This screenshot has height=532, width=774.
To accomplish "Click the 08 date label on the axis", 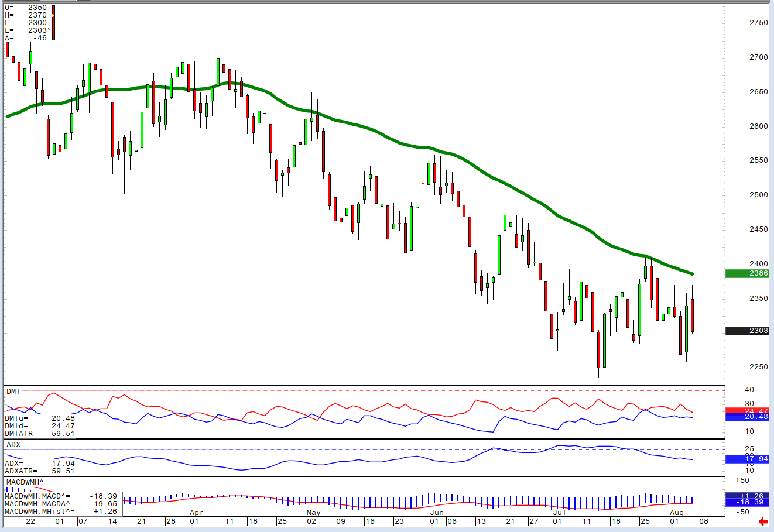I will coord(703,521).
